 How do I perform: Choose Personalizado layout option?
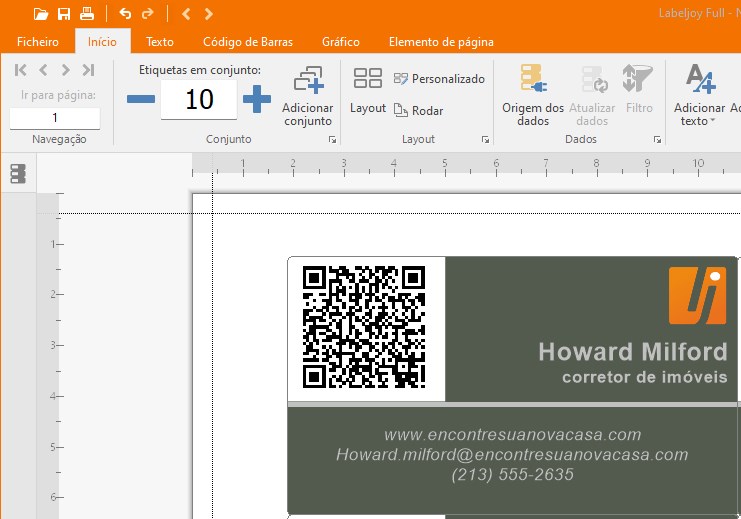(x=439, y=78)
